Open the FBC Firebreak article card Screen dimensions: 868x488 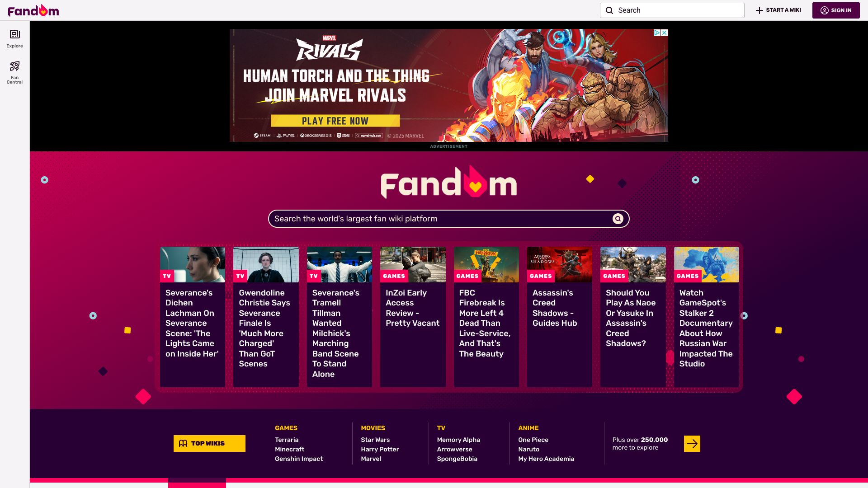coord(486,317)
